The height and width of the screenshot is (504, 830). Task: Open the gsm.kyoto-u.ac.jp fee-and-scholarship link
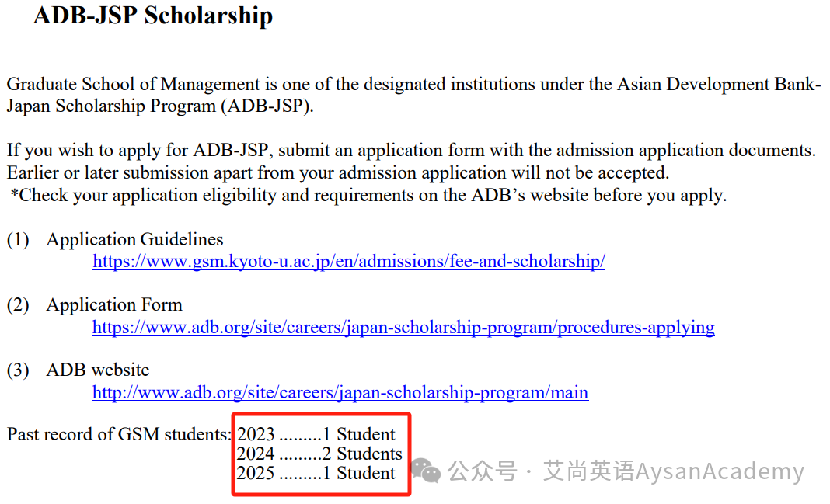tap(349, 261)
